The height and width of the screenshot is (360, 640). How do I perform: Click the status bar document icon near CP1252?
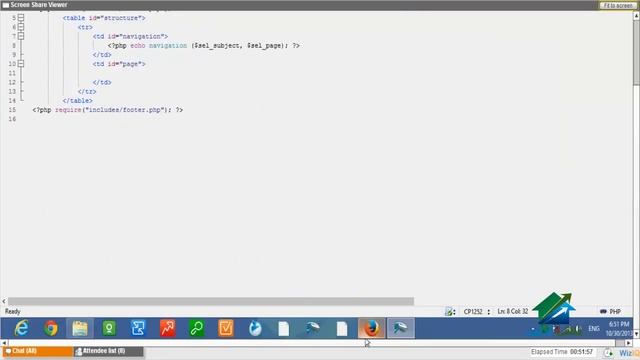pos(450,312)
